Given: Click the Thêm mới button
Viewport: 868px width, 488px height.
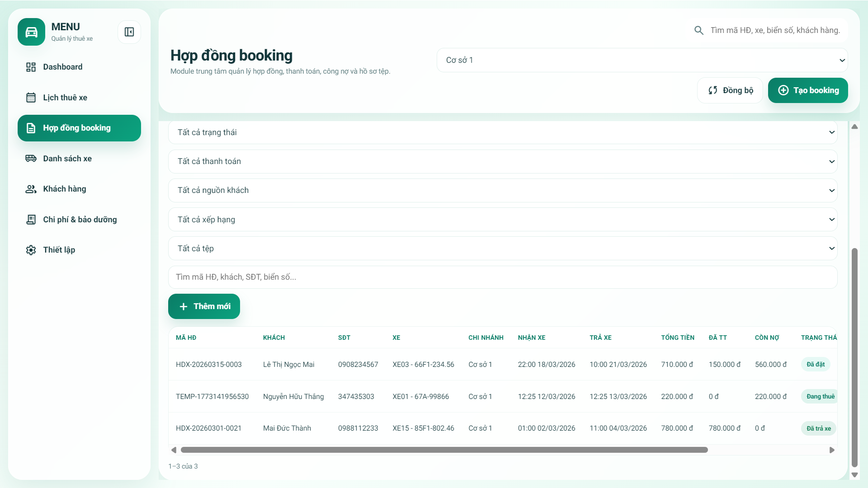Looking at the screenshot, I should 203,306.
